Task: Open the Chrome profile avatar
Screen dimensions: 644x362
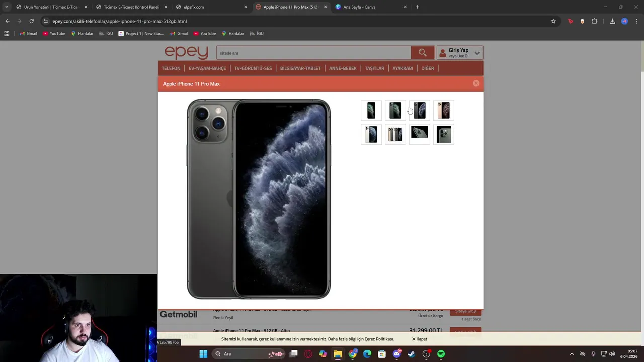Action: [624, 21]
